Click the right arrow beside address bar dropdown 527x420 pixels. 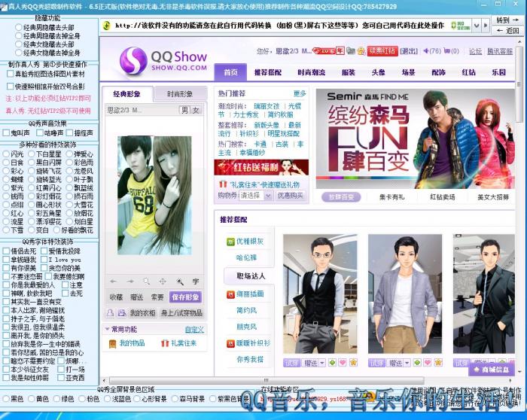click(x=486, y=26)
